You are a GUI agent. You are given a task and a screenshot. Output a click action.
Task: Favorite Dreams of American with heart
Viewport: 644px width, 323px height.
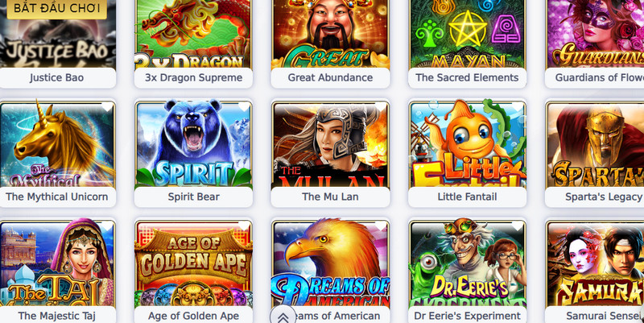coord(380,226)
